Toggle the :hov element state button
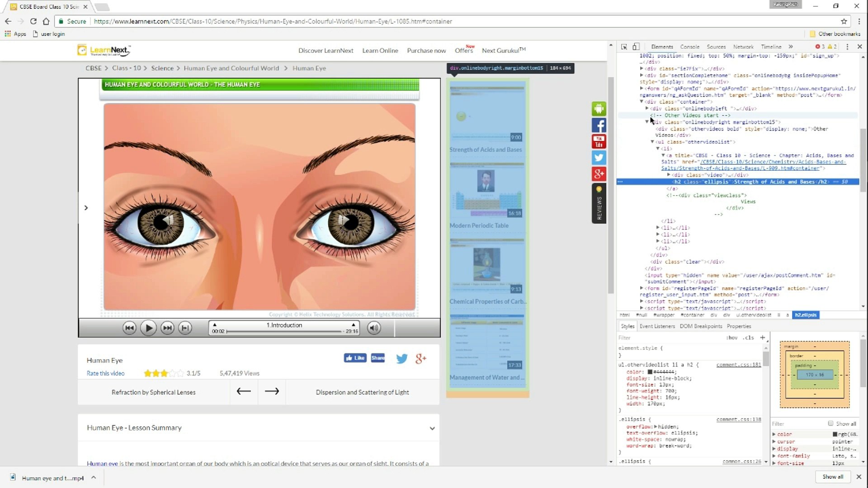868x488 pixels. [731, 338]
